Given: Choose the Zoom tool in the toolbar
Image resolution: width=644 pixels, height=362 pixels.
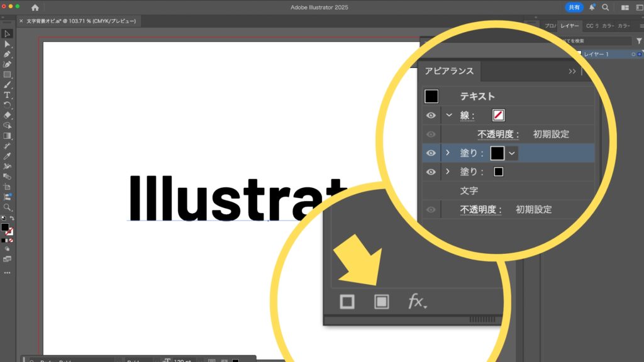Looking at the screenshot, I should [7, 207].
